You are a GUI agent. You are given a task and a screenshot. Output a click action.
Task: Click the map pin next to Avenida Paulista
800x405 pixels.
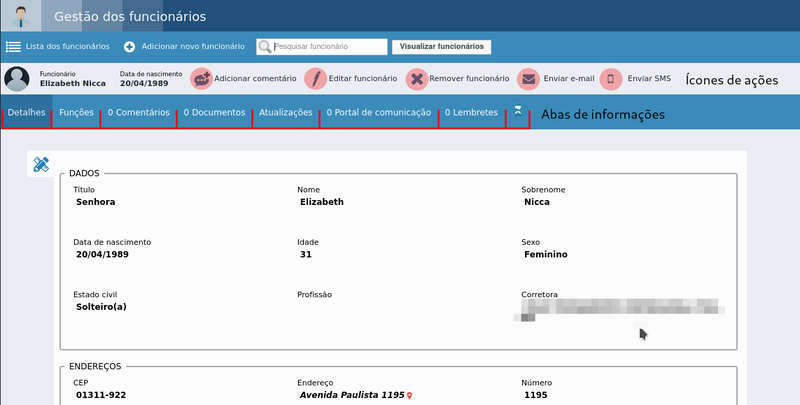coord(409,395)
